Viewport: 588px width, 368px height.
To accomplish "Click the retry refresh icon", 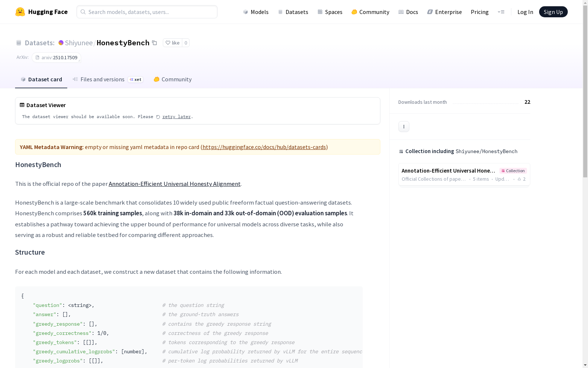I will pyautogui.click(x=158, y=117).
